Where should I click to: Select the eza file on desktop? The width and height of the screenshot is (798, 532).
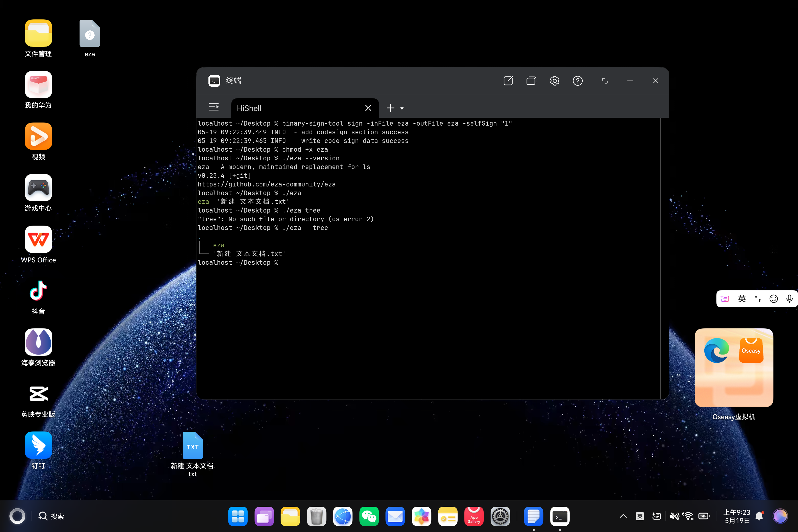pos(90,38)
